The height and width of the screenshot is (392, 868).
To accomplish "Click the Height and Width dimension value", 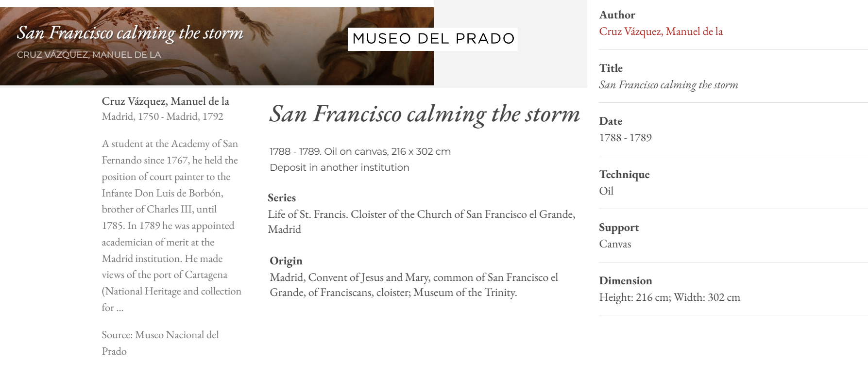I will 669,297.
